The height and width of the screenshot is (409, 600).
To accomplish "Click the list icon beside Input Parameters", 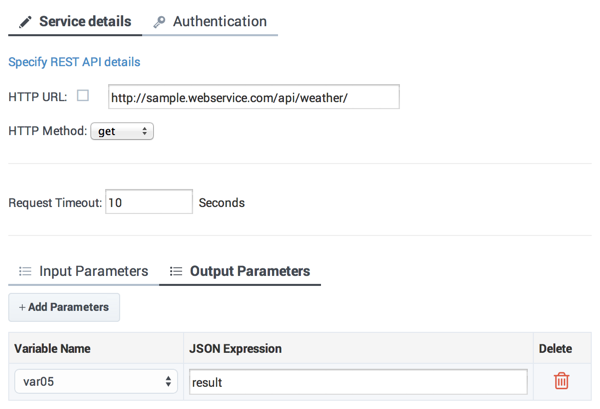I will (x=25, y=271).
